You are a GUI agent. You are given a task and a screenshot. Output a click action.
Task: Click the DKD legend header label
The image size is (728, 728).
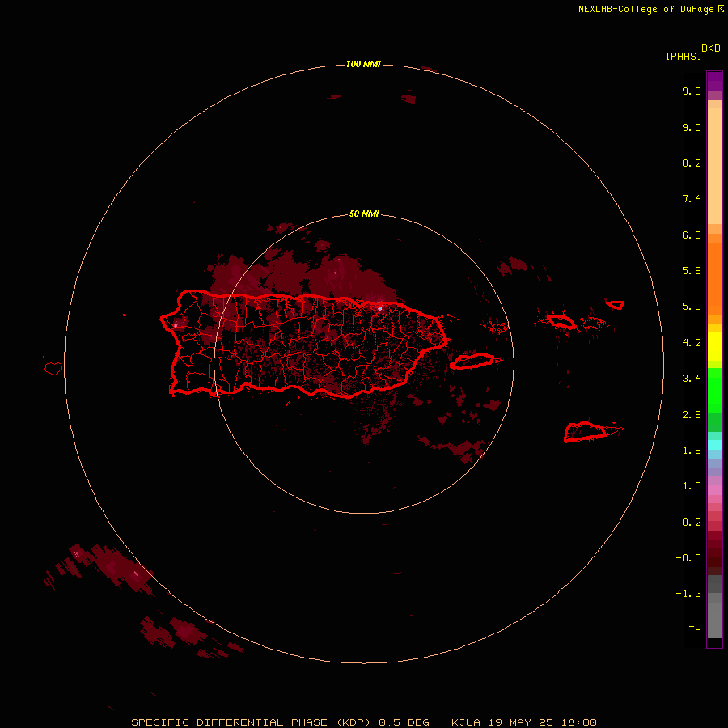pos(711,49)
